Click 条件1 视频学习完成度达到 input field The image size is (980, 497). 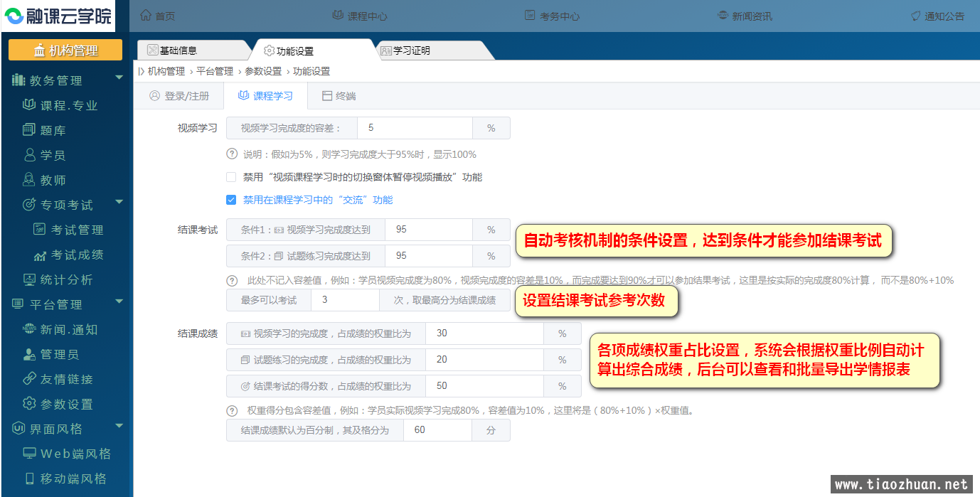click(x=429, y=230)
